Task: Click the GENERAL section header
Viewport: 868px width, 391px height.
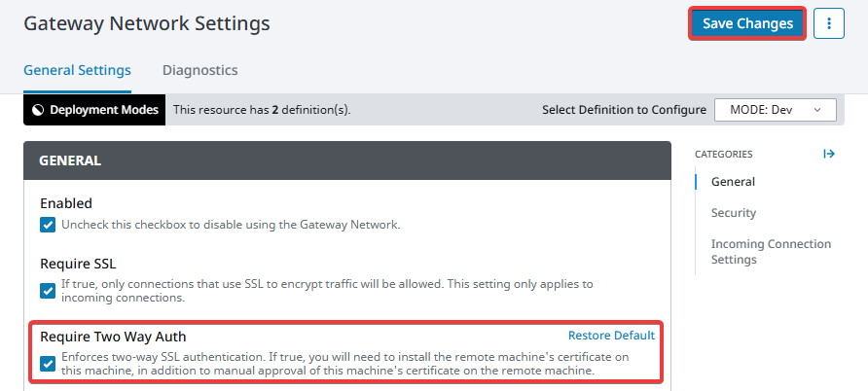Action: (x=70, y=160)
